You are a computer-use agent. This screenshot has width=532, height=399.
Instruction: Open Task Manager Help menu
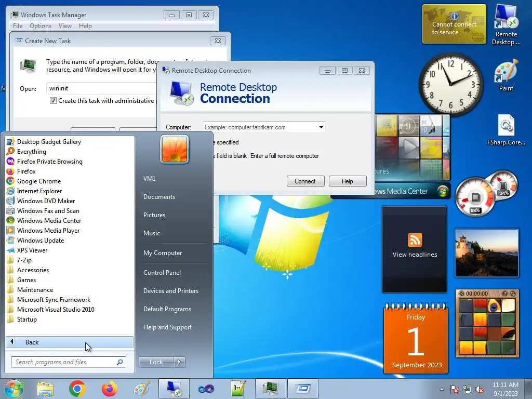tap(85, 26)
